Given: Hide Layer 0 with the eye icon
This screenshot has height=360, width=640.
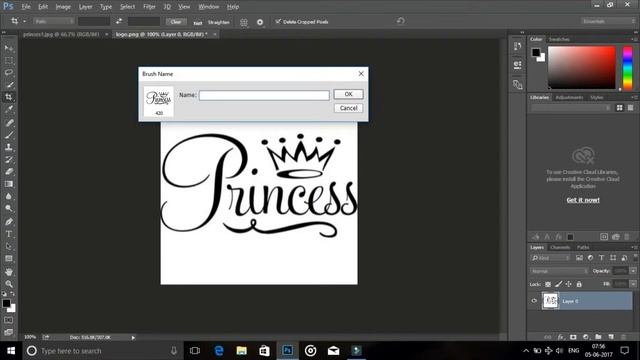Looking at the screenshot, I should [x=534, y=301].
